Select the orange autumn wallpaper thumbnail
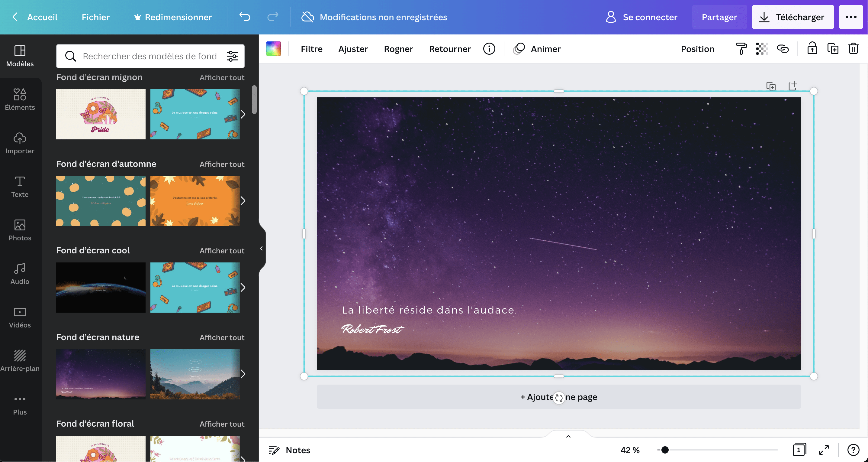The width and height of the screenshot is (868, 462). point(195,201)
